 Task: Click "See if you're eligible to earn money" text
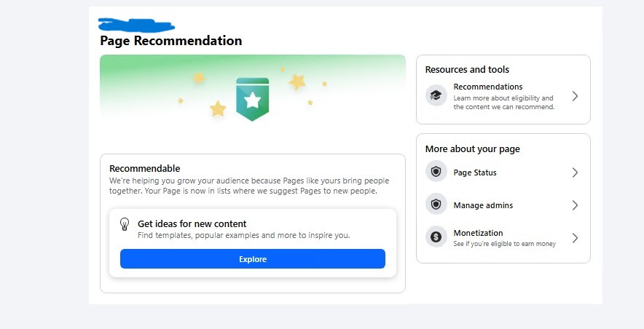504,244
